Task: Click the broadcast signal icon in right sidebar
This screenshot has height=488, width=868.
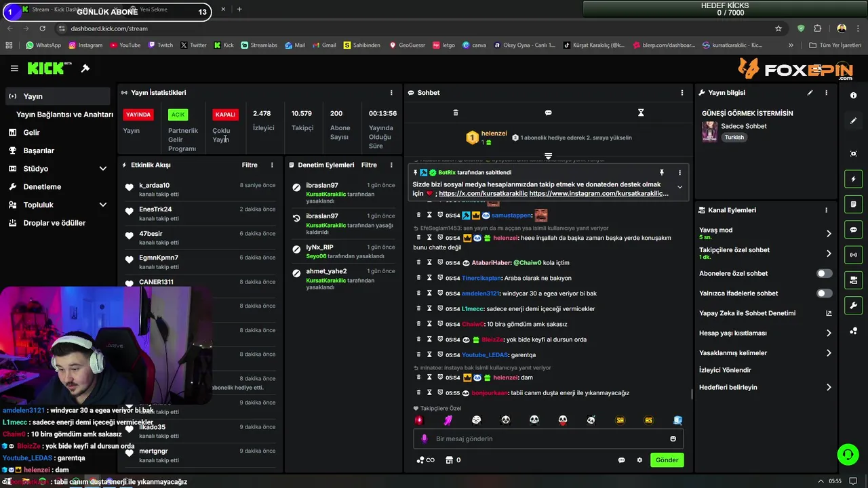Action: tap(854, 255)
